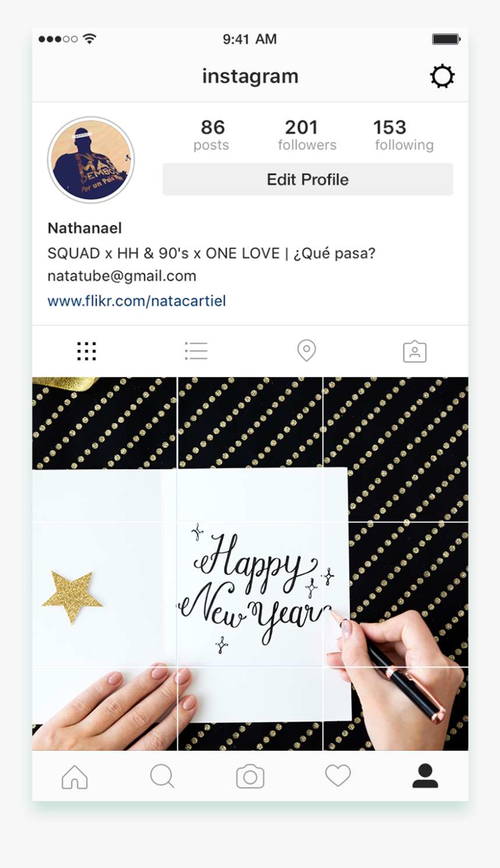This screenshot has height=868, width=500.
Task: Switch to list view of posts
Action: coord(196,351)
